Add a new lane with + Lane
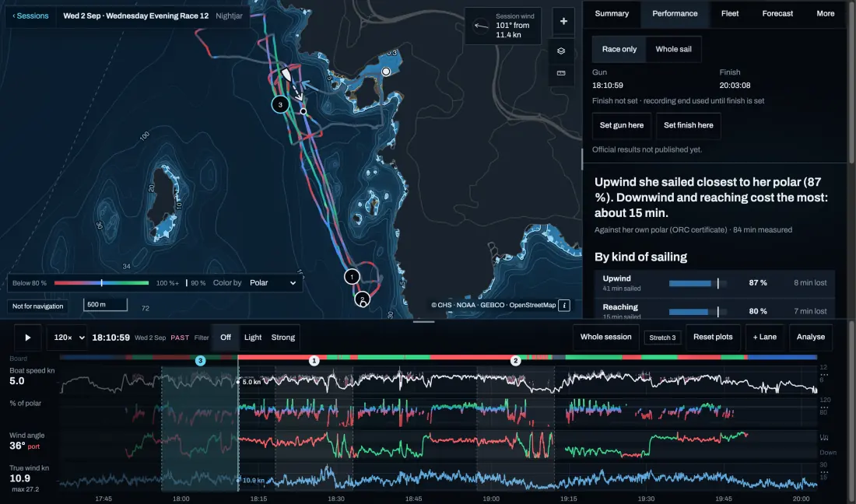This screenshot has width=856, height=504. point(764,337)
